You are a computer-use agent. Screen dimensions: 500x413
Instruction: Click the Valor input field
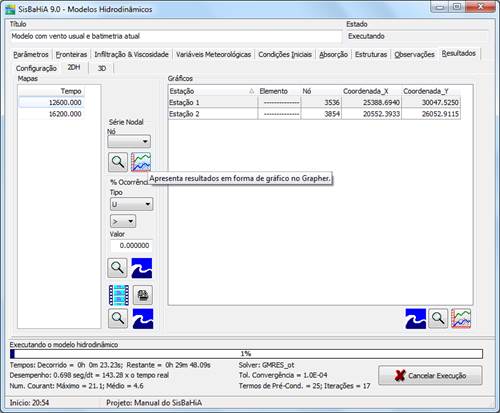131,245
